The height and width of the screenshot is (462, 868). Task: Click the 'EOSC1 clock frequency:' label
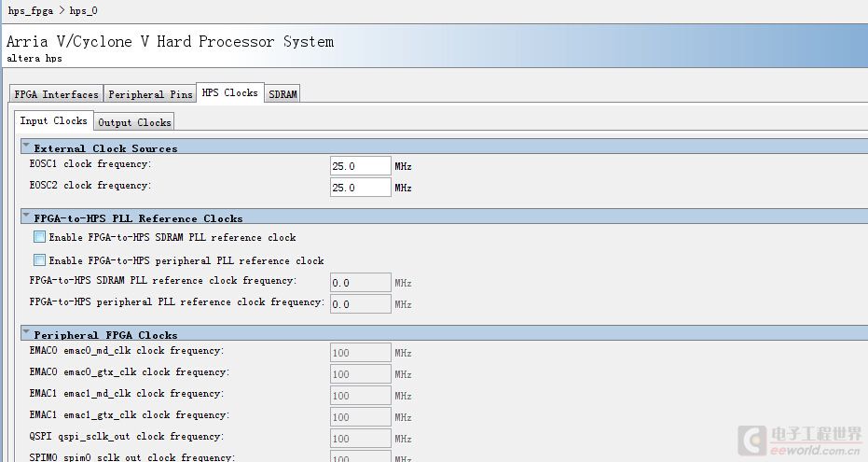[90, 164]
